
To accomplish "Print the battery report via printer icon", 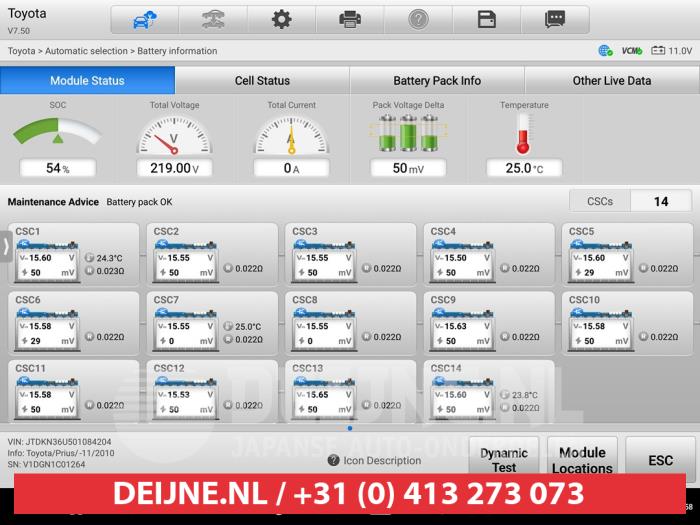I will click(350, 20).
